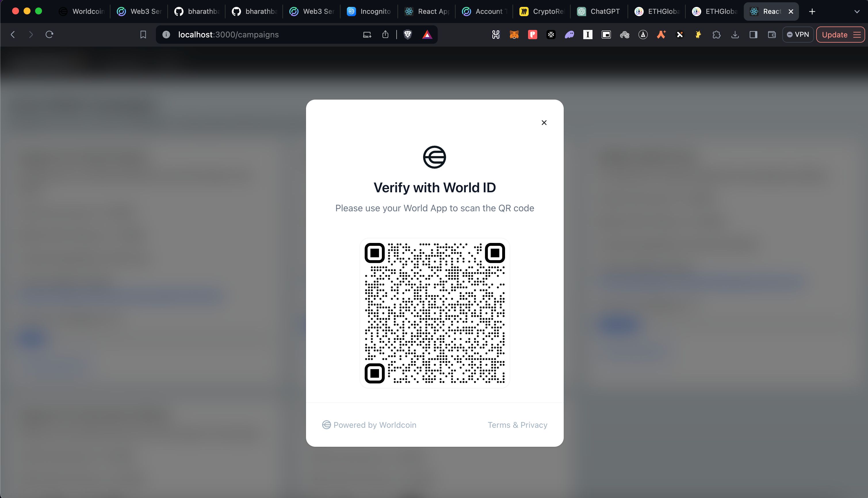The height and width of the screenshot is (498, 868).
Task: Open the red P extension
Action: 533,35
